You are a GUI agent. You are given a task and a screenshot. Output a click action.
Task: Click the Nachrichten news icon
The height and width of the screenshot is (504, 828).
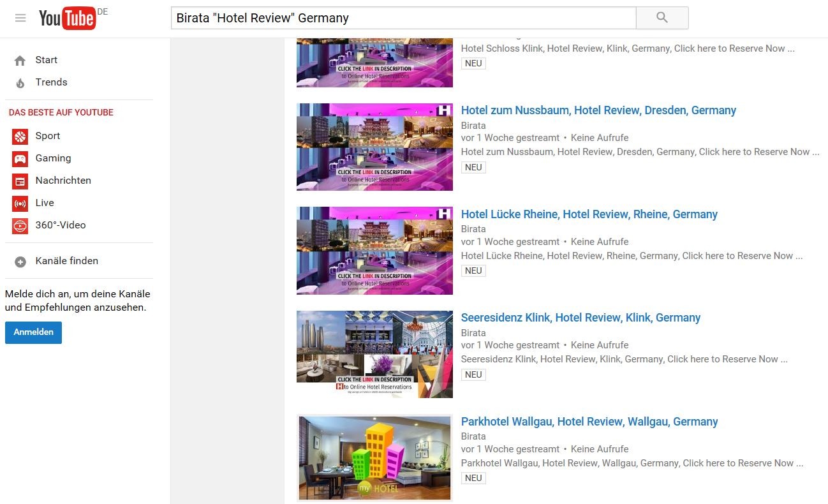(20, 181)
